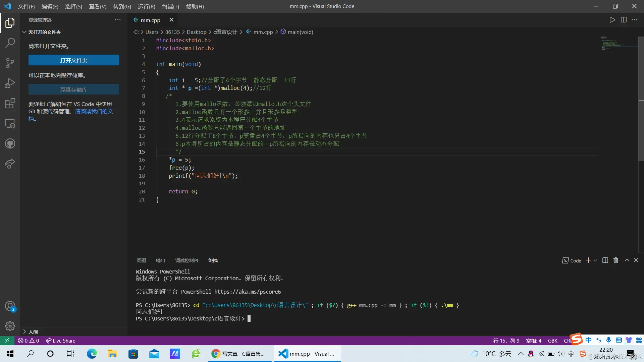The width and height of the screenshot is (644, 362).
Task: Open the Source Control view
Action: [10, 63]
